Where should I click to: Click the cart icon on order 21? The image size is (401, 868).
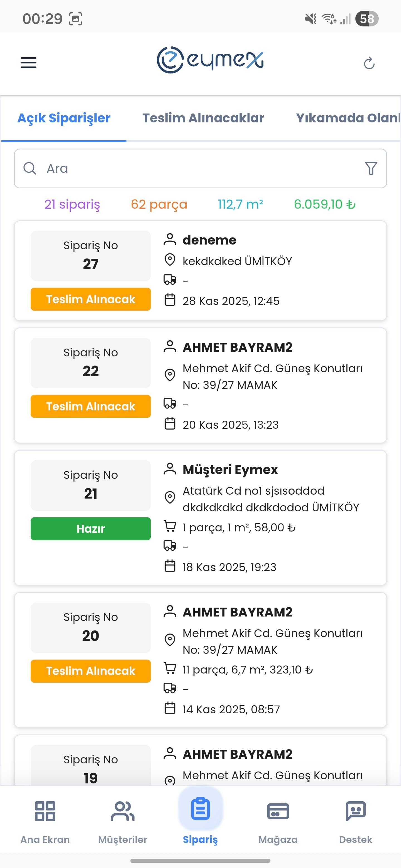(170, 527)
